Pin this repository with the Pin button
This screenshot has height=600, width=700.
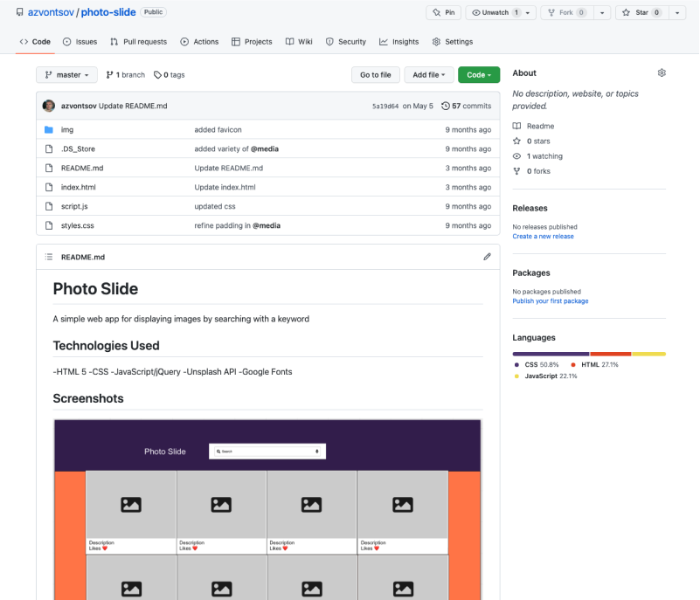(x=443, y=13)
